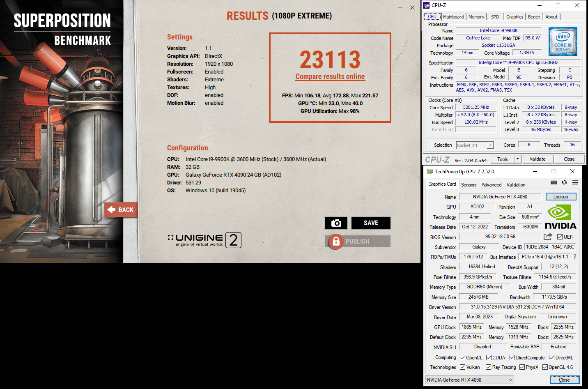Expand the CPU-Z Tools dropdown arrow
This screenshot has height=389, width=588.
[517, 159]
